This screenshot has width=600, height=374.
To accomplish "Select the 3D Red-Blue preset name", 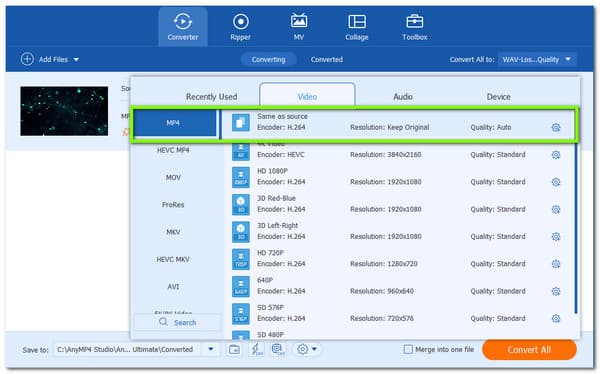I will (276, 198).
